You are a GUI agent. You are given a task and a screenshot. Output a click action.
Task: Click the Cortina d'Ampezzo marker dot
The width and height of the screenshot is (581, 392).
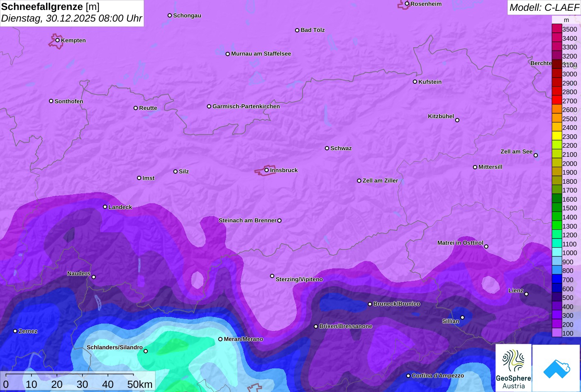point(408,376)
